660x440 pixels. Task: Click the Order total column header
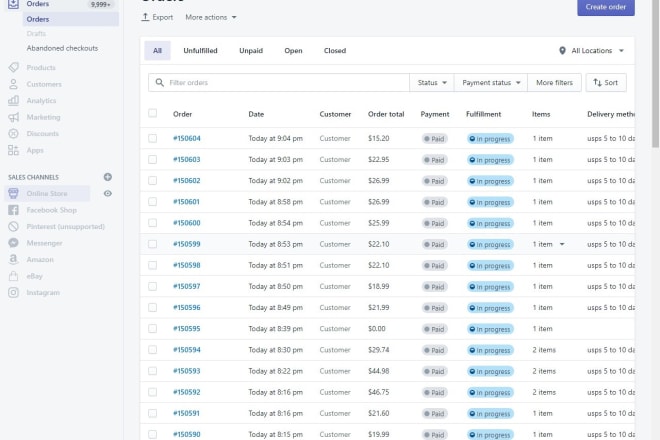tap(386, 114)
